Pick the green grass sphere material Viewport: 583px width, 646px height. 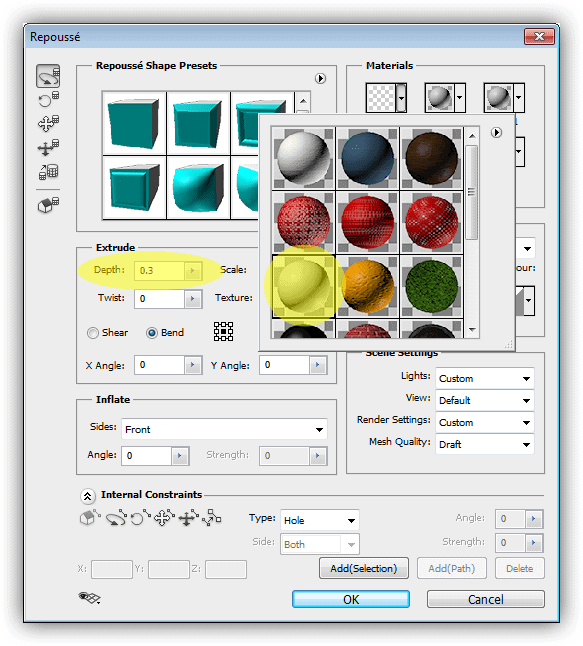(431, 286)
